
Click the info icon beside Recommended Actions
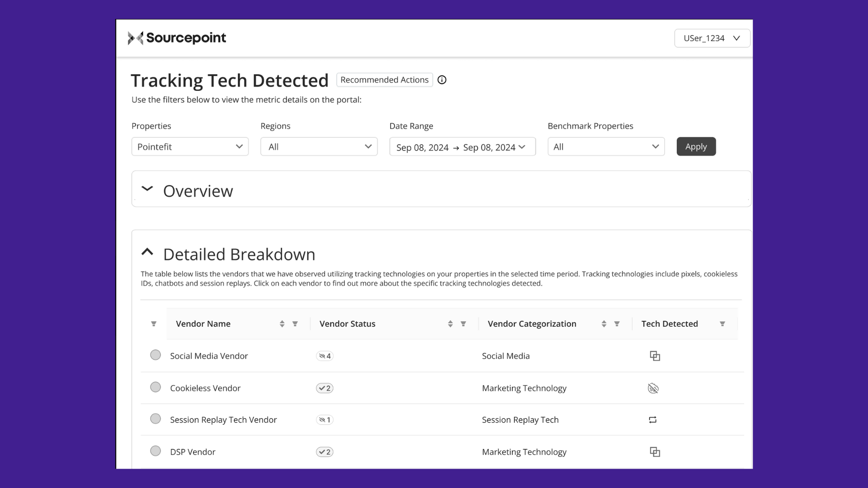(442, 80)
